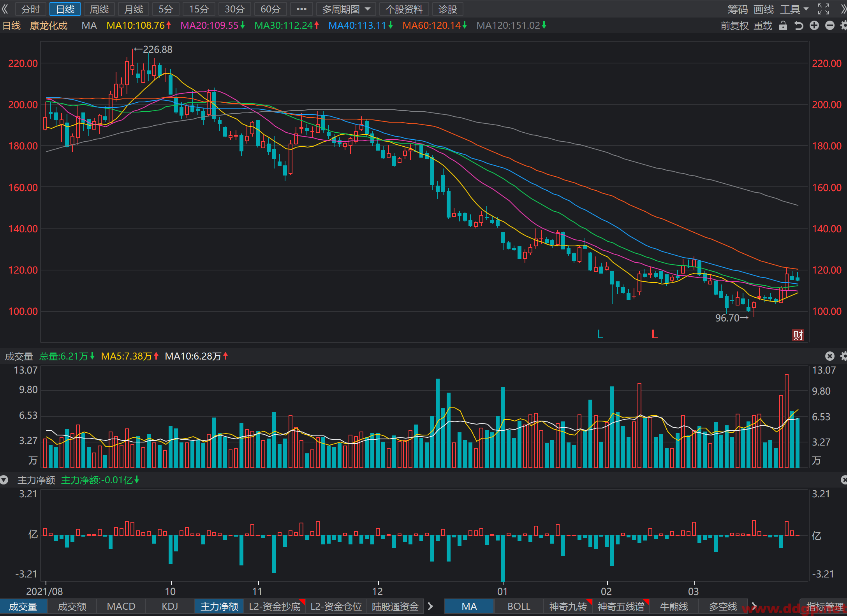The height and width of the screenshot is (616, 847).
Task: Select 30分 minute period
Action: tap(235, 9)
